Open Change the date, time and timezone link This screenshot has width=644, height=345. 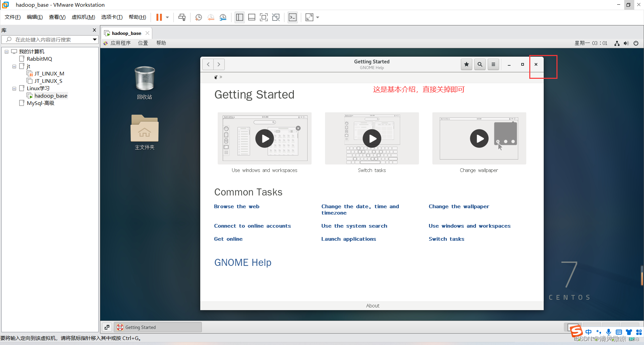pyautogui.click(x=360, y=210)
